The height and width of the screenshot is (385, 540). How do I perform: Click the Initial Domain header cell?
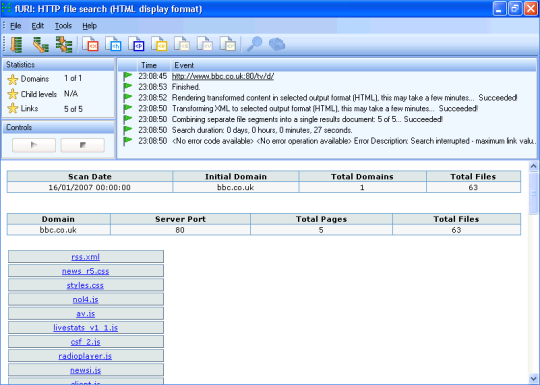[236, 177]
